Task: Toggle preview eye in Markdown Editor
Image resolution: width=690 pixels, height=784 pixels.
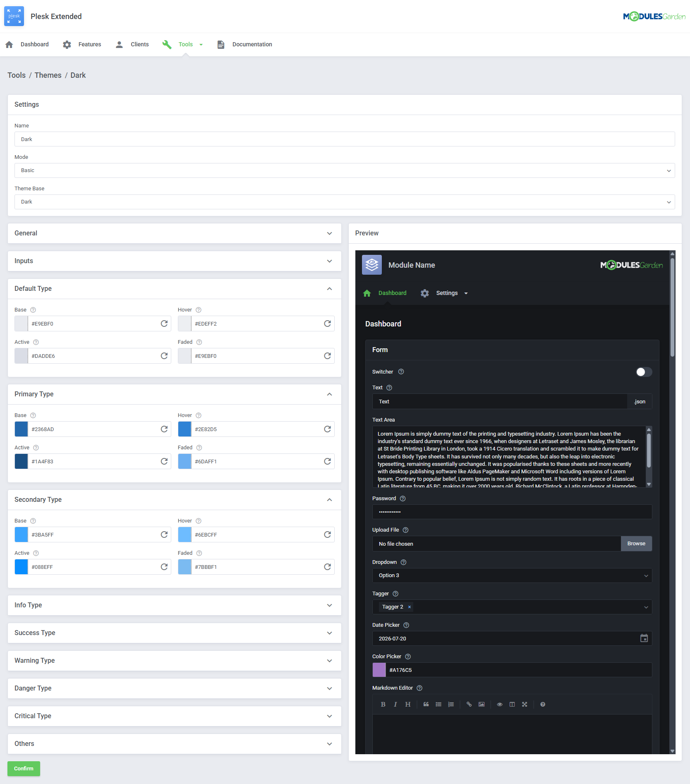Action: tap(500, 704)
